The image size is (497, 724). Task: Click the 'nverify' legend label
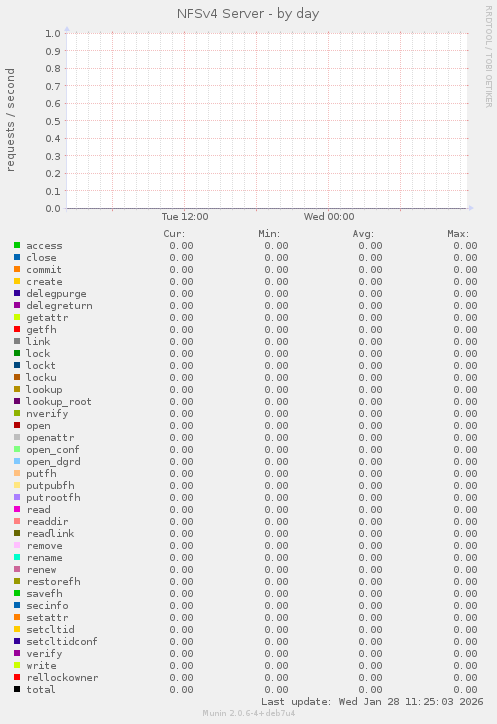coord(47,414)
